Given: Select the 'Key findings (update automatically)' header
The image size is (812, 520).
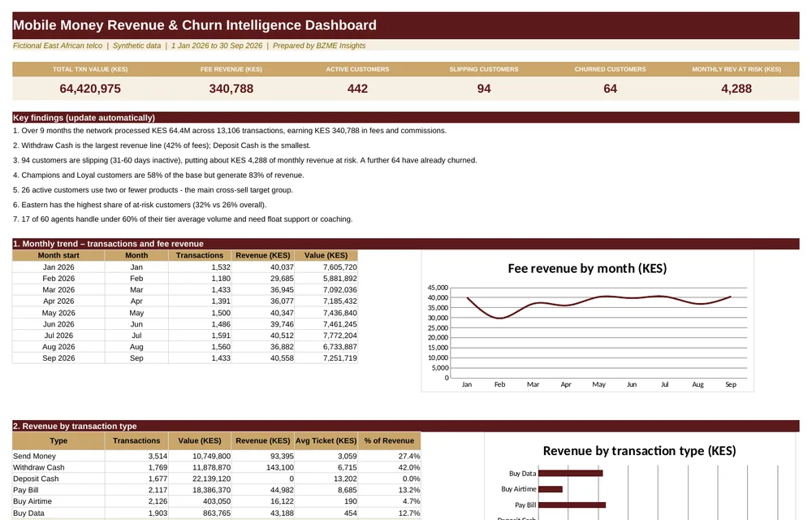Looking at the screenshot, I should (x=84, y=118).
